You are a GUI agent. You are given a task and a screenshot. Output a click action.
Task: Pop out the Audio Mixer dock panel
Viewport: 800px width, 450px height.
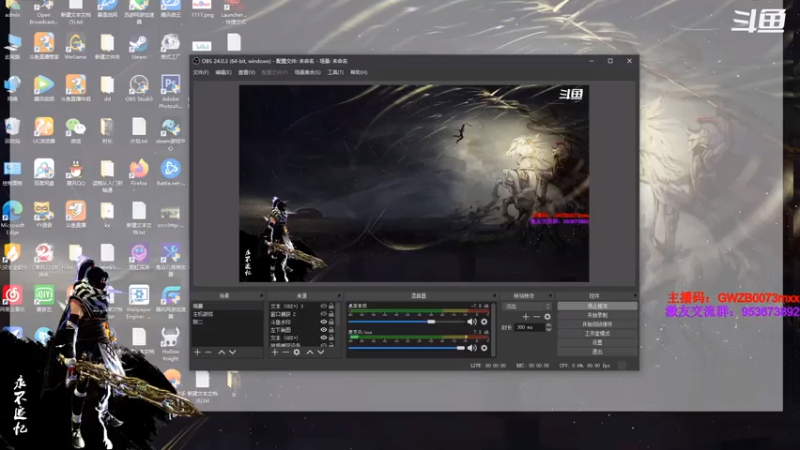point(494,295)
